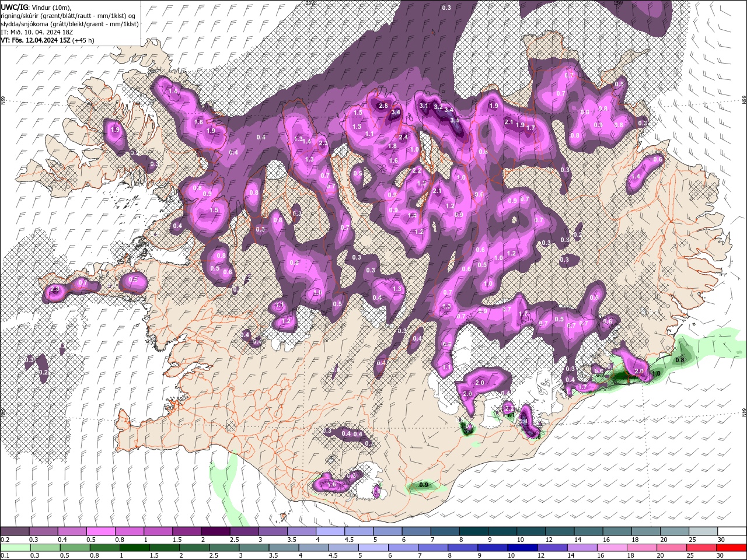
Task: Click the violet swatch at 12 on rain scale
Action: coord(553,548)
